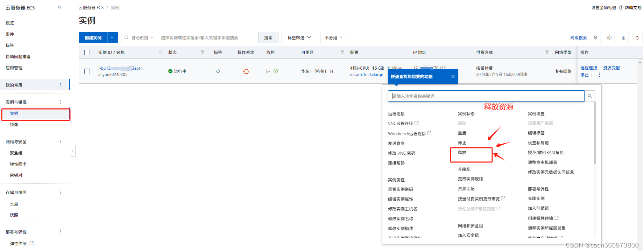
Task: Click 设置全局标签 at the top right
Action: pyautogui.click(x=604, y=8)
